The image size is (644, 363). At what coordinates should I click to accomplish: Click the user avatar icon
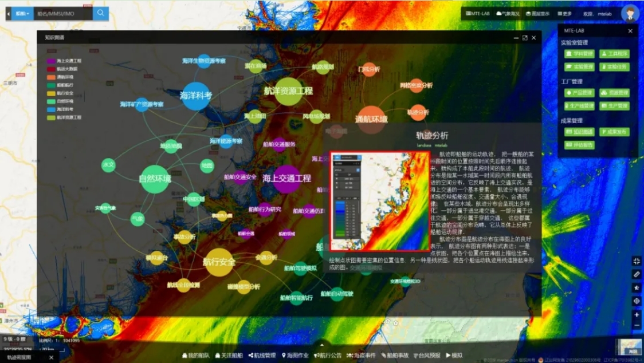pyautogui.click(x=630, y=13)
